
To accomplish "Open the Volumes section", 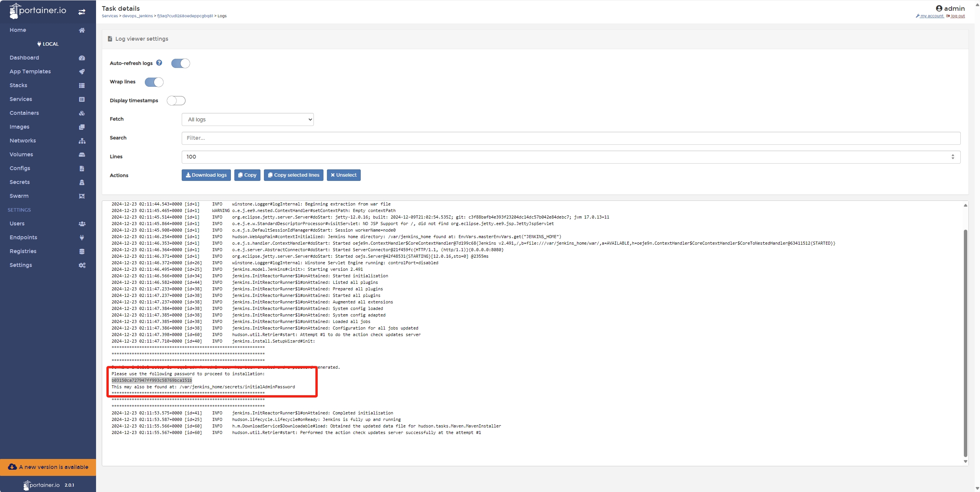I will pyautogui.click(x=21, y=154).
